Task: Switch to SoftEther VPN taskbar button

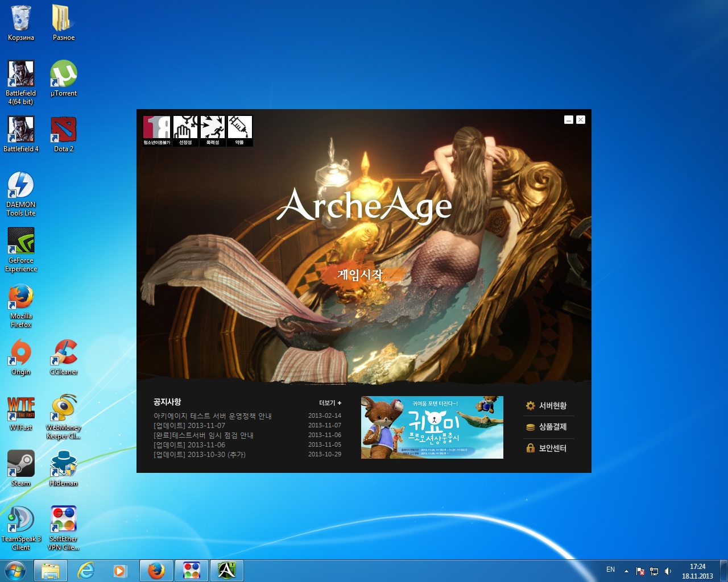Action: pos(192,571)
